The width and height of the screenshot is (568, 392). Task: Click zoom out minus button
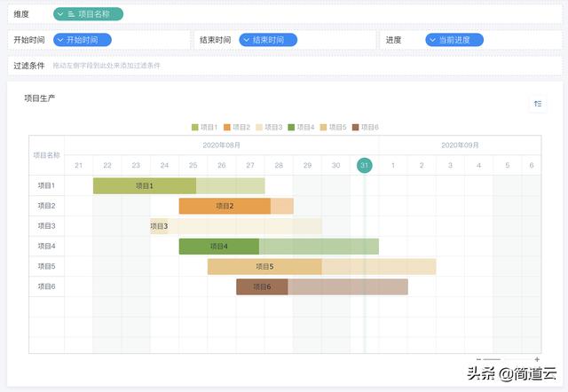click(479, 359)
